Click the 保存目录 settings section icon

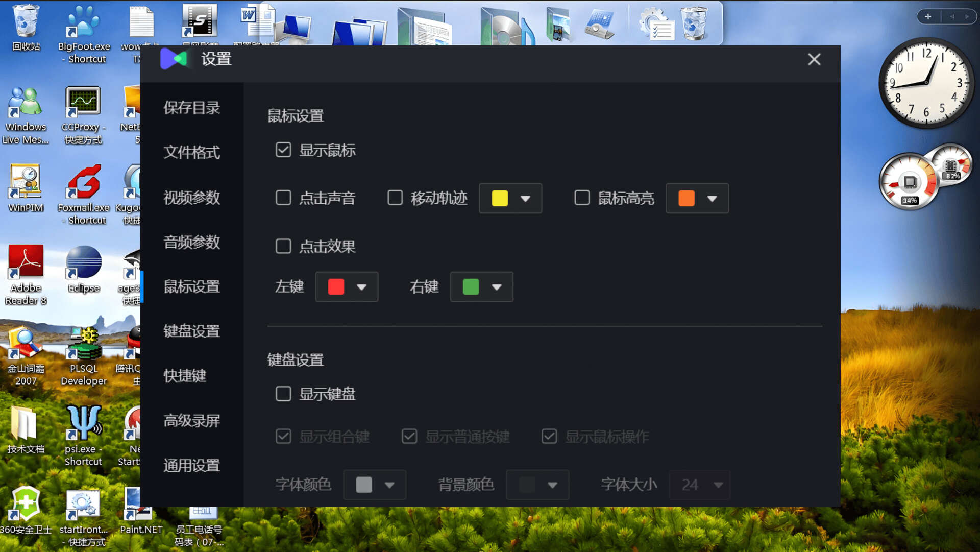point(191,107)
